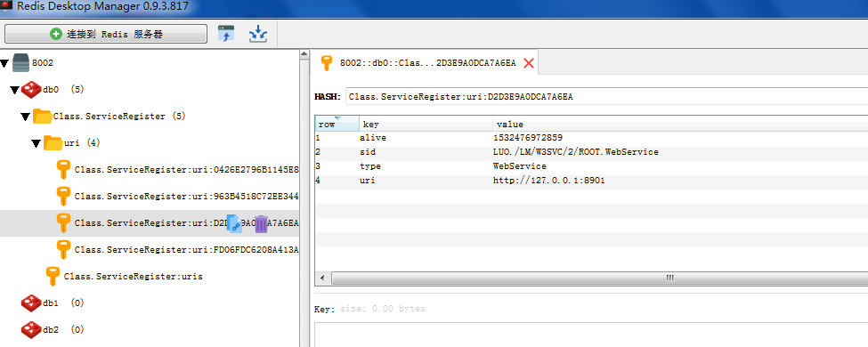Click the db1 database icon
This screenshot has height=347, width=868.
pyautogui.click(x=31, y=303)
